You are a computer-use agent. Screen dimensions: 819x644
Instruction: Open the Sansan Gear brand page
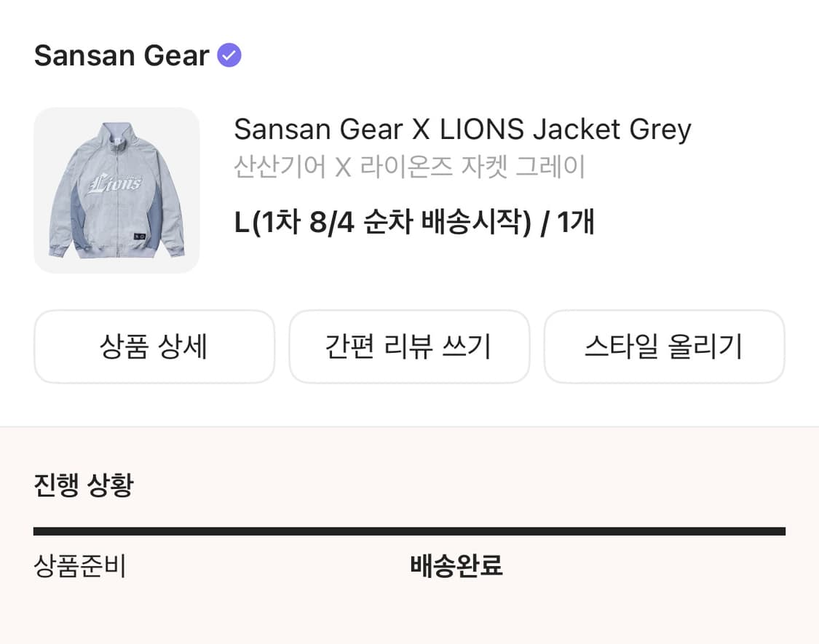pos(122,55)
